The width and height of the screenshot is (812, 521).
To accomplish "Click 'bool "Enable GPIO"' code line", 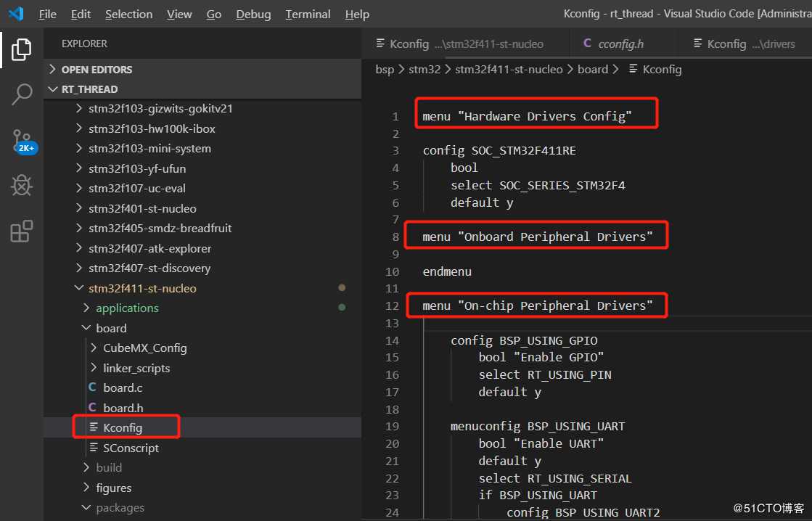I will [x=541, y=357].
